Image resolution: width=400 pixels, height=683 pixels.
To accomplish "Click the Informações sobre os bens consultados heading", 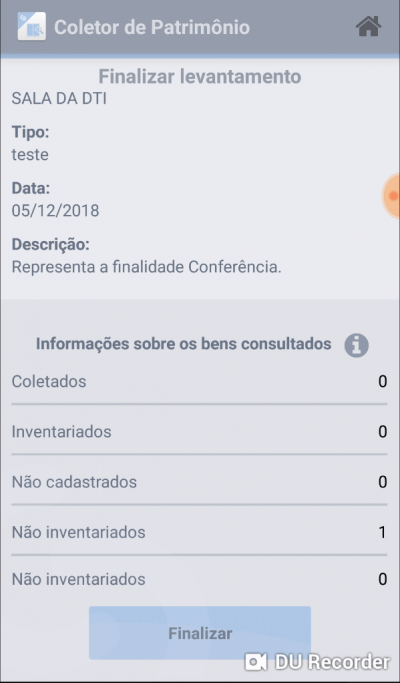I will 183,344.
